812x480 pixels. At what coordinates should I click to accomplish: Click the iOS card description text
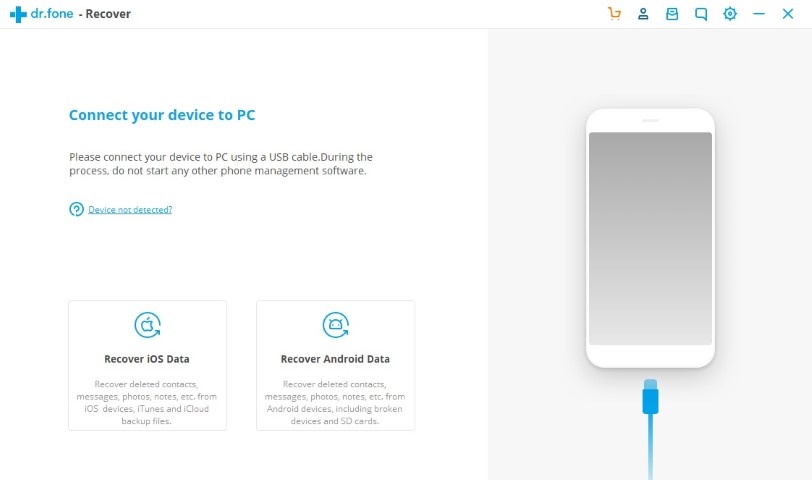coord(147,403)
